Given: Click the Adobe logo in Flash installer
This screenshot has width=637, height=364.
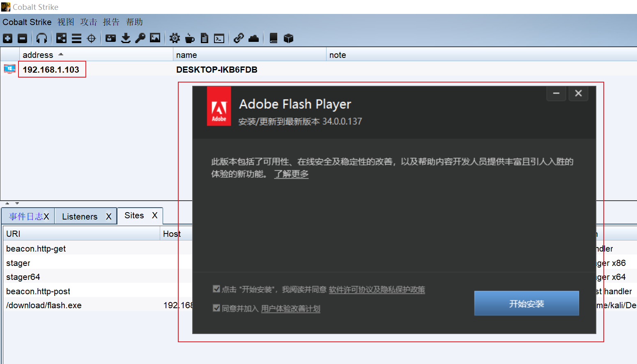Looking at the screenshot, I should tap(219, 106).
